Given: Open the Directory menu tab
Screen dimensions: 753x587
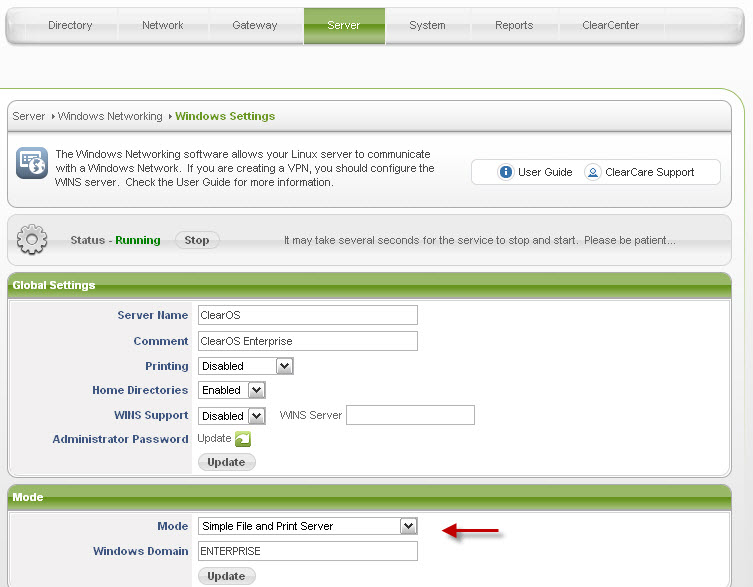Looking at the screenshot, I should [x=70, y=25].
